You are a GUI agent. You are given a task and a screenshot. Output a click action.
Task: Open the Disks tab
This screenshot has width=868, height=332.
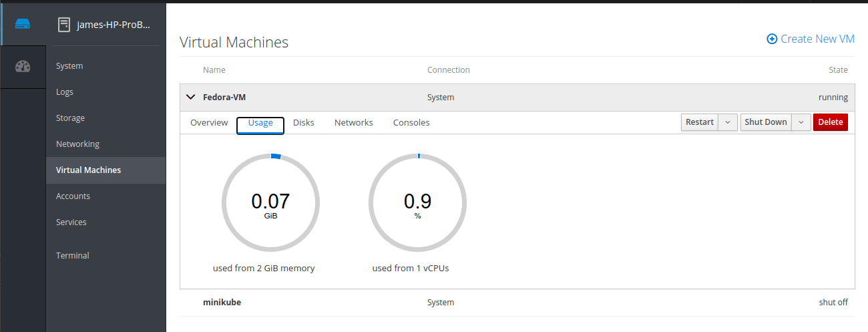(x=304, y=123)
